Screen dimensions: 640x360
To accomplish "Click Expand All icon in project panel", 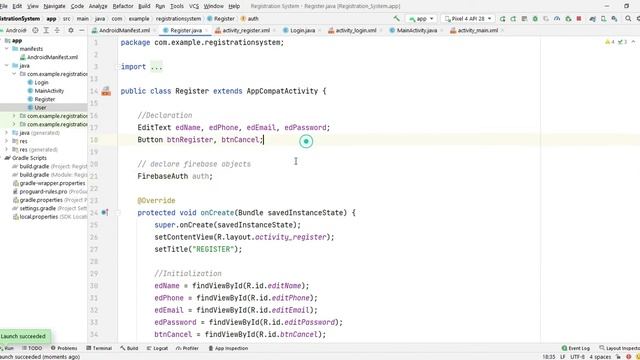I will coord(46,30).
